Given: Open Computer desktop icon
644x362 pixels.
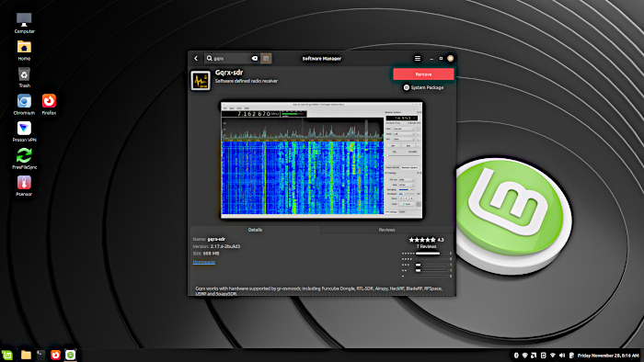Looking at the screenshot, I should 24,23.
